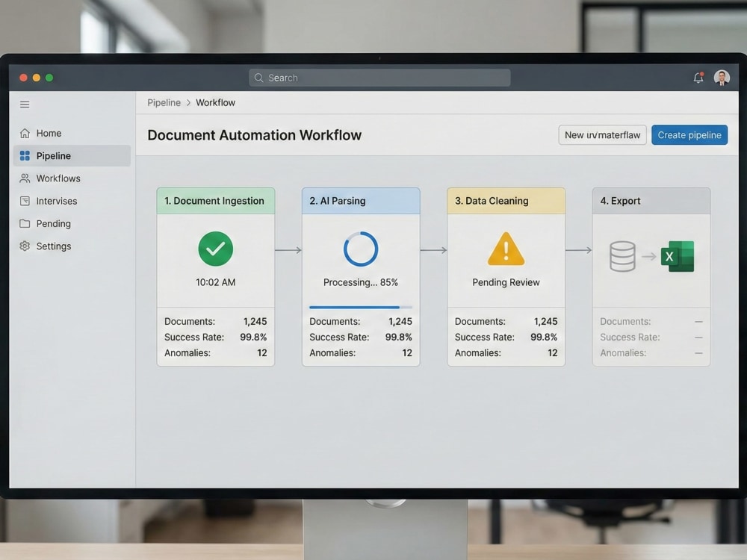747x560 pixels.
Task: Click the Document Automation Workflow title
Action: pos(255,135)
